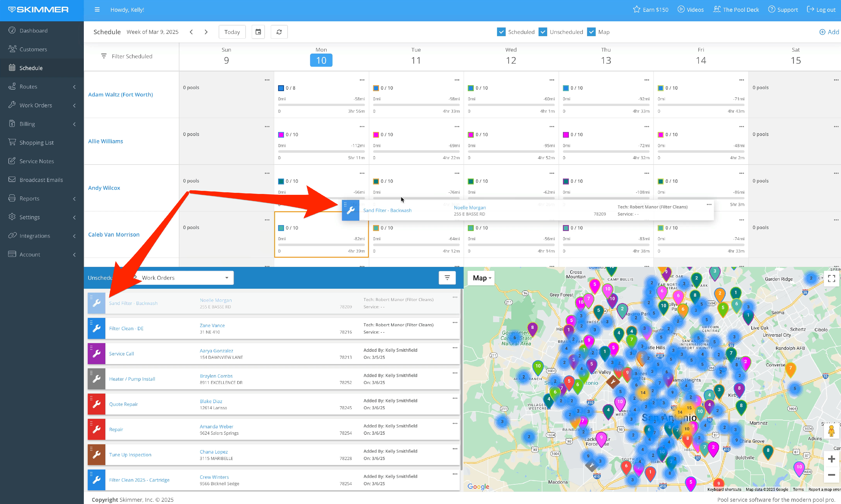
Task: Click the refresh schedule icon
Action: pos(279,32)
